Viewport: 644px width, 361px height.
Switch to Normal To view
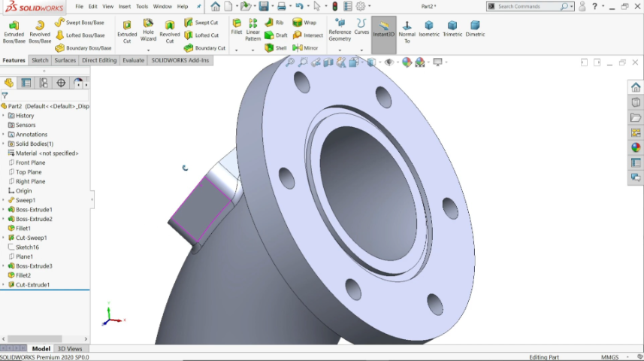pyautogui.click(x=407, y=32)
